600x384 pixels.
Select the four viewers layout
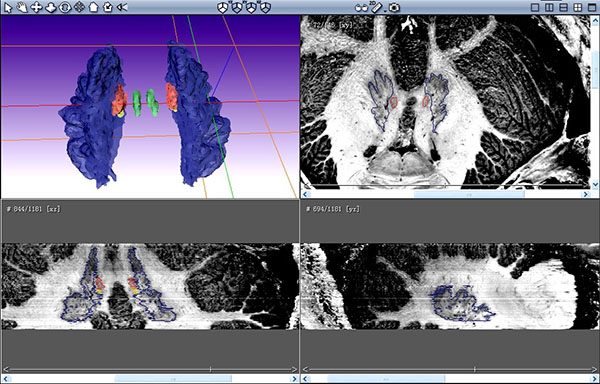[x=578, y=7]
